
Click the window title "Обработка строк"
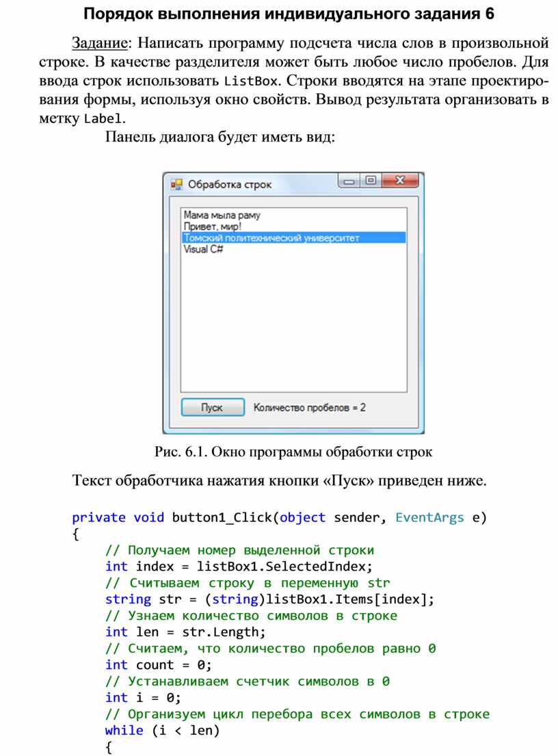(x=229, y=185)
